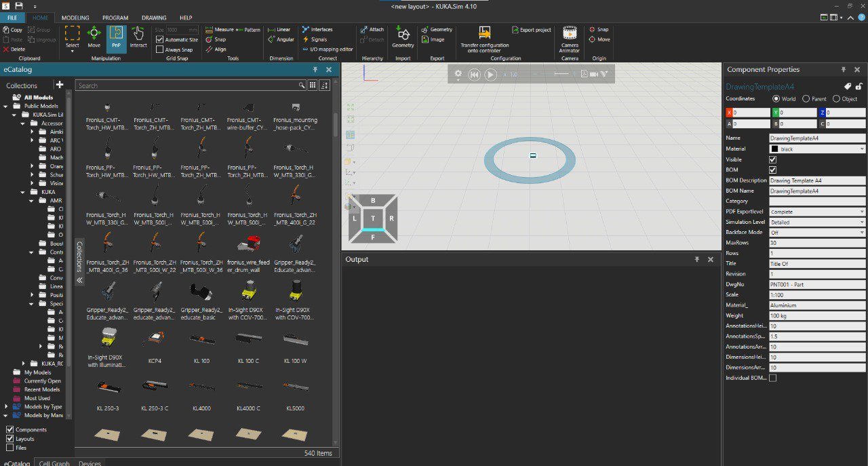Select the Parent coordinates radio button
868x466 pixels.
pyautogui.click(x=806, y=99)
